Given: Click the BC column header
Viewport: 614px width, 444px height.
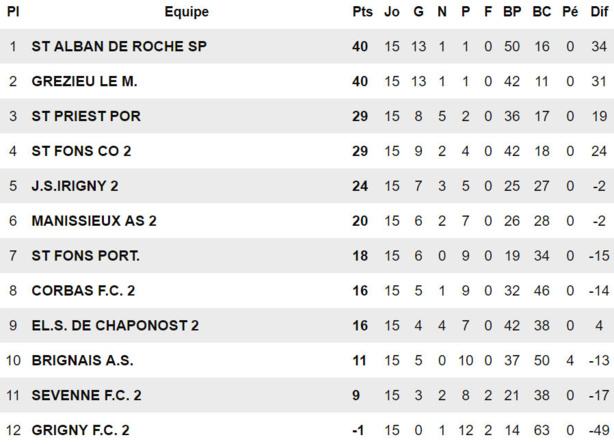Looking at the screenshot, I should point(541,12).
